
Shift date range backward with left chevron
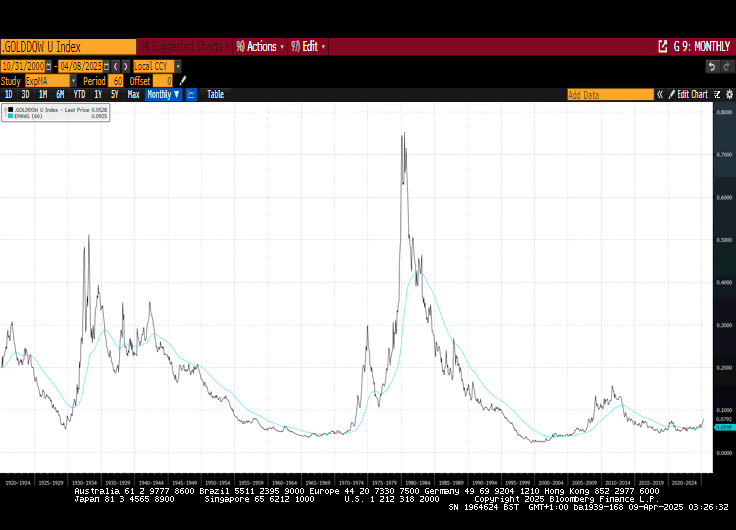point(115,66)
